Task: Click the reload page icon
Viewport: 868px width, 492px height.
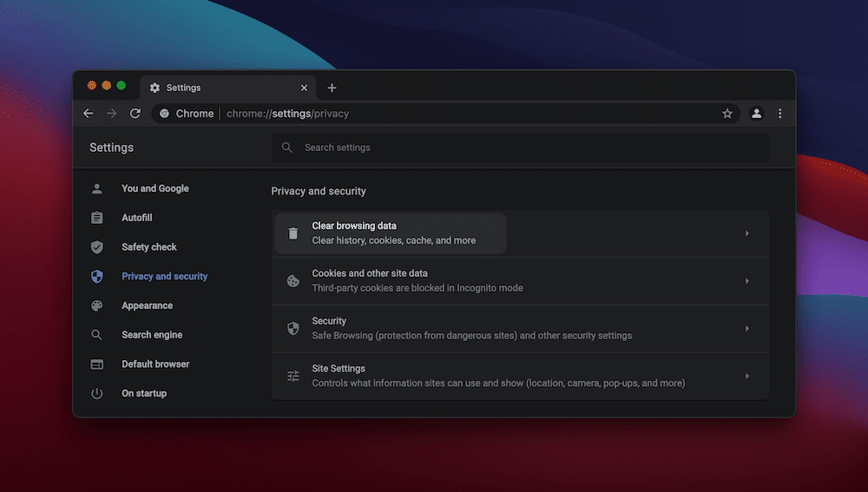Action: (135, 114)
